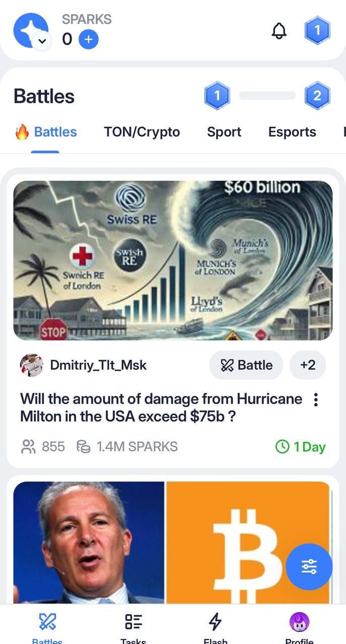Expand level 1 hexagon next to Battles heading
The width and height of the screenshot is (346, 644).
tap(217, 96)
